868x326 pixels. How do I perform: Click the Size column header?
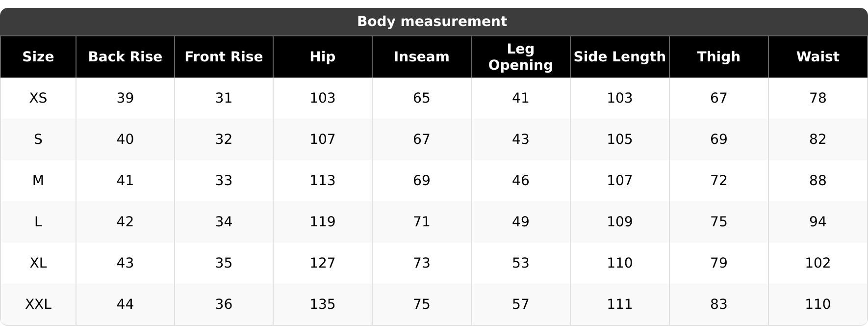pos(38,57)
